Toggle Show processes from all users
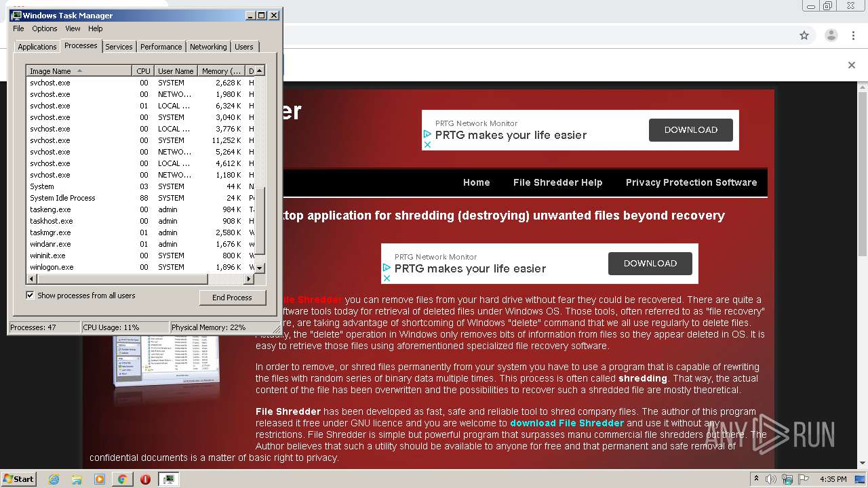This screenshot has height=488, width=868. pyautogui.click(x=30, y=296)
